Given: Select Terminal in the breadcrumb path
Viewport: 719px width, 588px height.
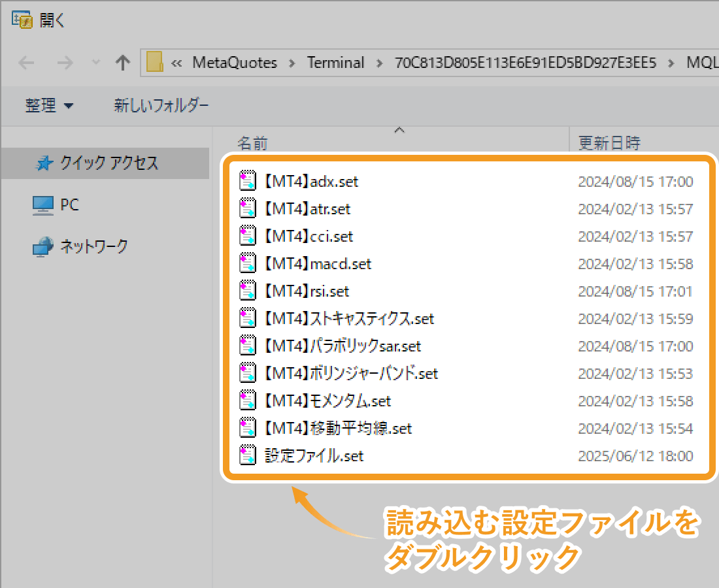Looking at the screenshot, I should (x=335, y=63).
